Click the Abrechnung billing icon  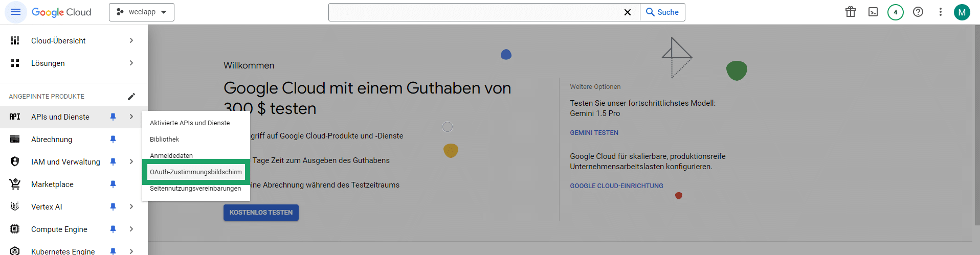click(x=15, y=139)
